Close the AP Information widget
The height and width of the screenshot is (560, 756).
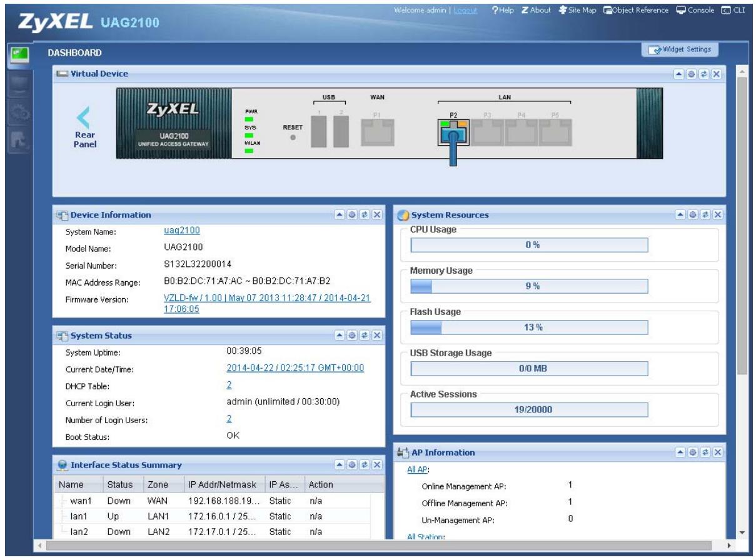[718, 452]
